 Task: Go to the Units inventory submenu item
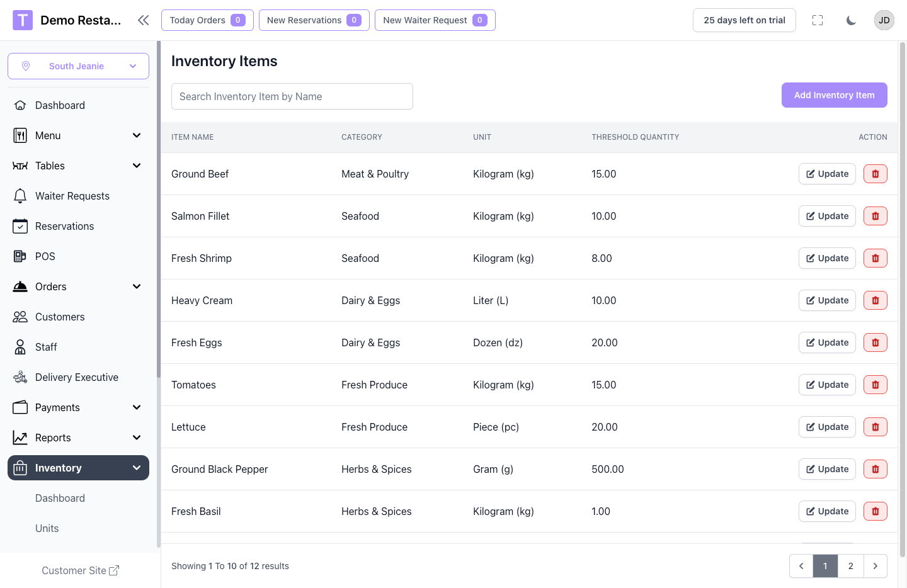pyautogui.click(x=47, y=528)
